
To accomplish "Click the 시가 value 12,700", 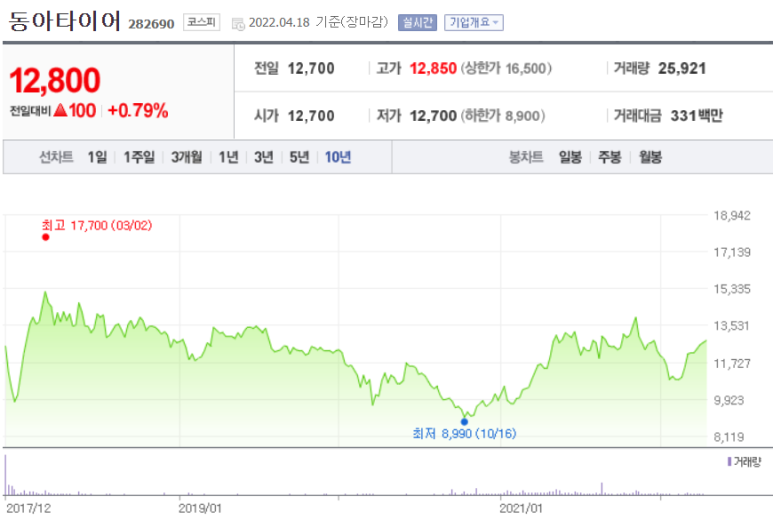I will click(311, 116).
